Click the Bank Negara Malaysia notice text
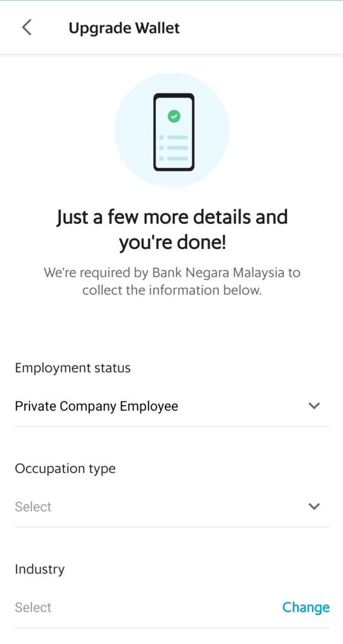This screenshot has height=644, width=343. (172, 281)
